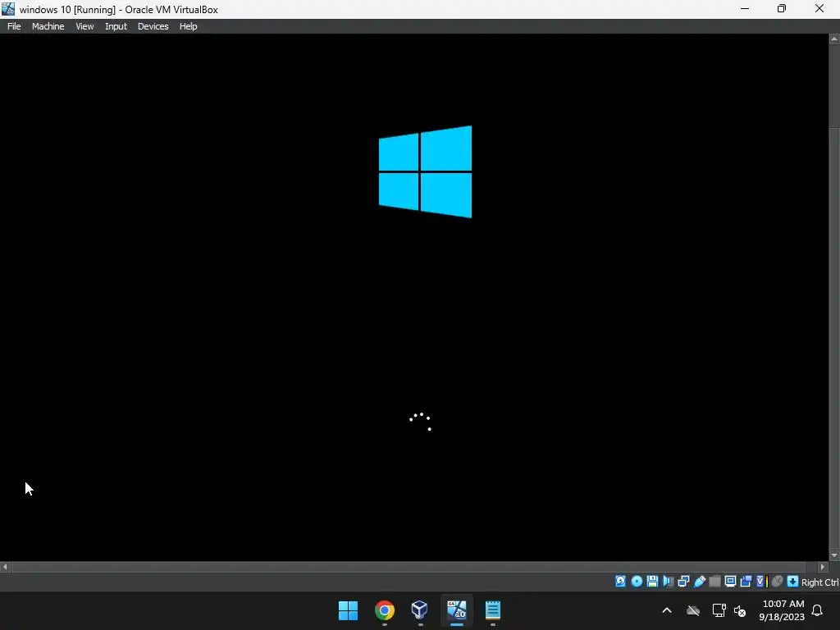
Task: Open the clock showing 10:07 AM
Action: point(782,610)
